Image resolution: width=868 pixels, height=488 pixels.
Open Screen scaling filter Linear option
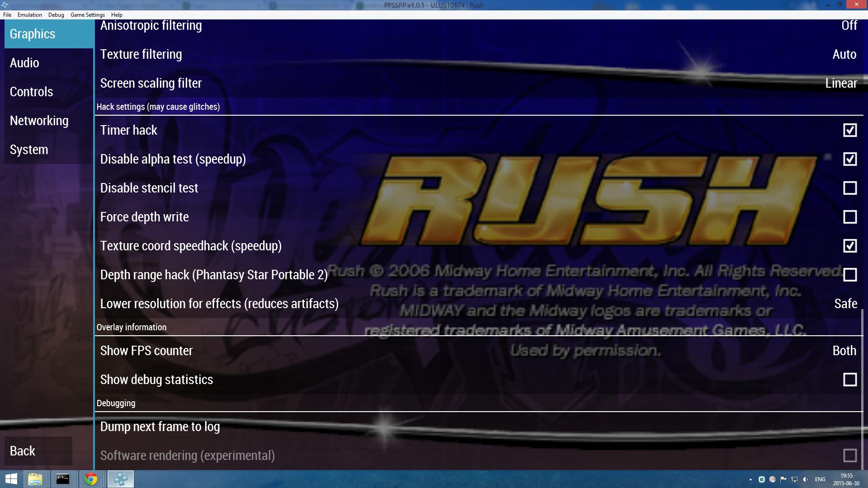coord(840,83)
